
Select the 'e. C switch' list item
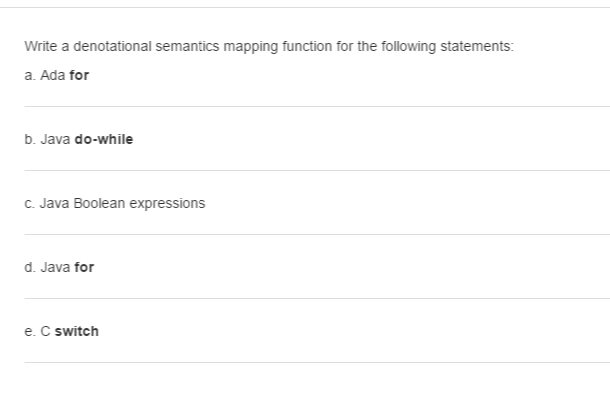[61, 332]
